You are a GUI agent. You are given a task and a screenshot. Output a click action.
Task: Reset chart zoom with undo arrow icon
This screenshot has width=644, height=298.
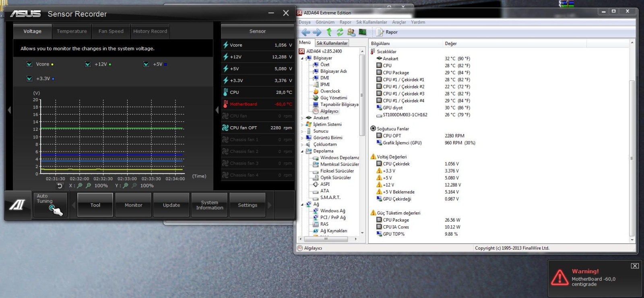click(x=60, y=185)
